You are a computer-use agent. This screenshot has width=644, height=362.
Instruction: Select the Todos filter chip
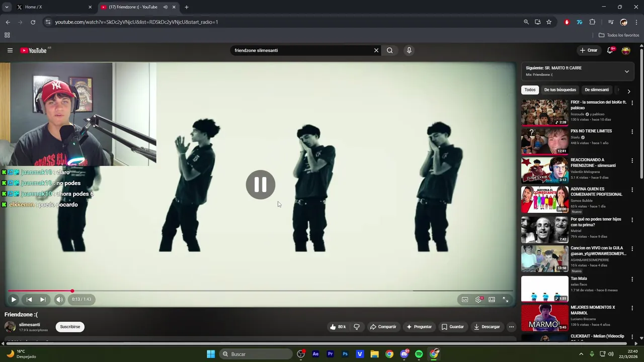pos(530,89)
